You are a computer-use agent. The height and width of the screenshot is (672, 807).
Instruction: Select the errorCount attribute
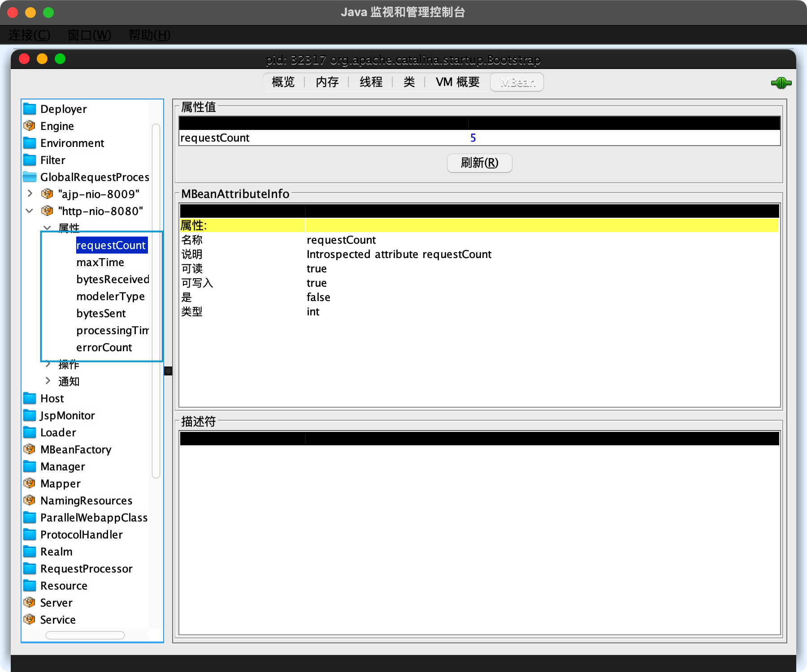click(x=104, y=348)
